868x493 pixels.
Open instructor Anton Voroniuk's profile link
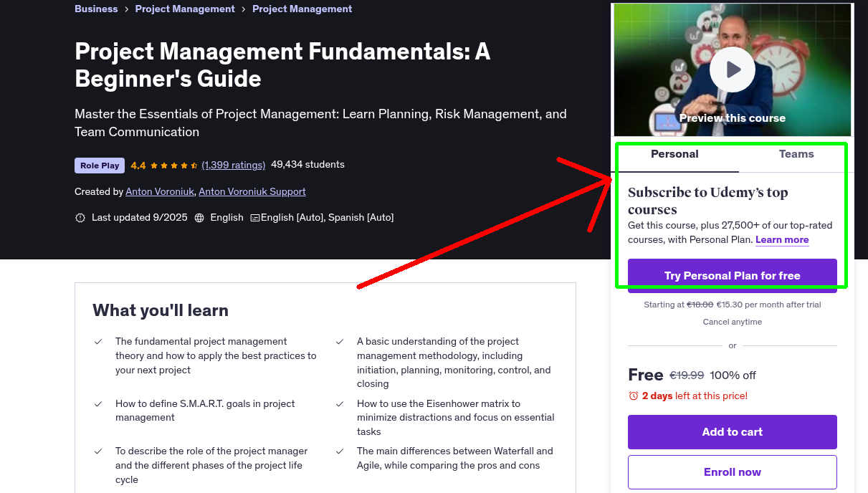[159, 192]
